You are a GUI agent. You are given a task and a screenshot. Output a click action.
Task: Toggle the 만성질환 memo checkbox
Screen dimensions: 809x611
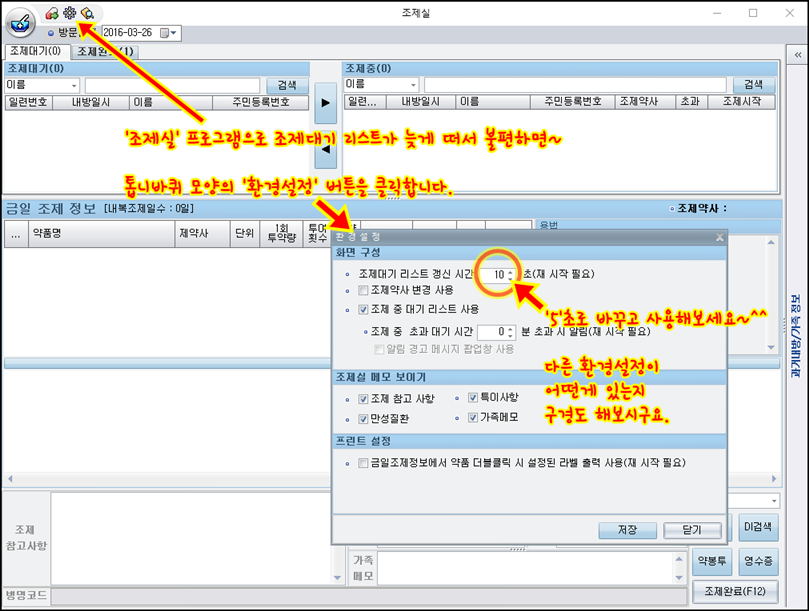point(364,418)
